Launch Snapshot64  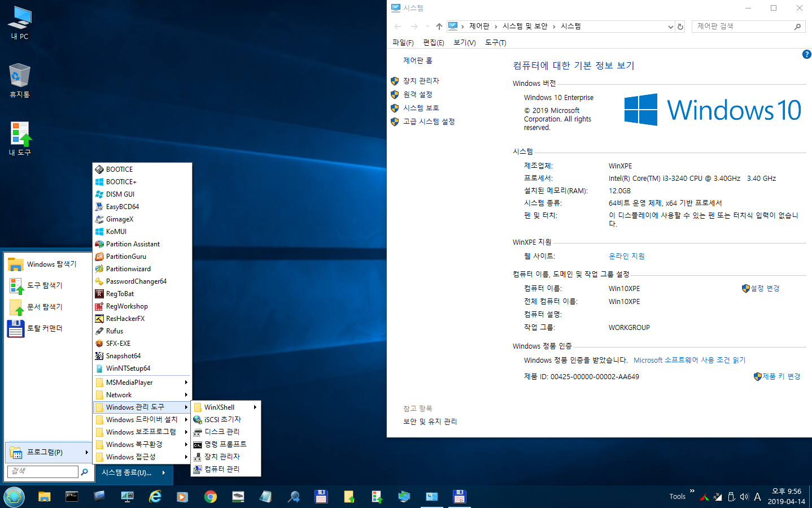[142, 355]
